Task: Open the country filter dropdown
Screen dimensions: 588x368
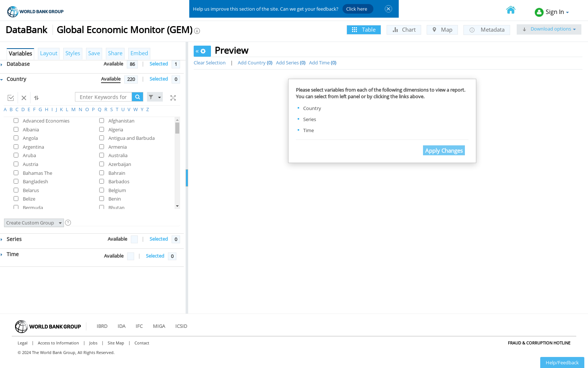Action: pyautogui.click(x=155, y=97)
